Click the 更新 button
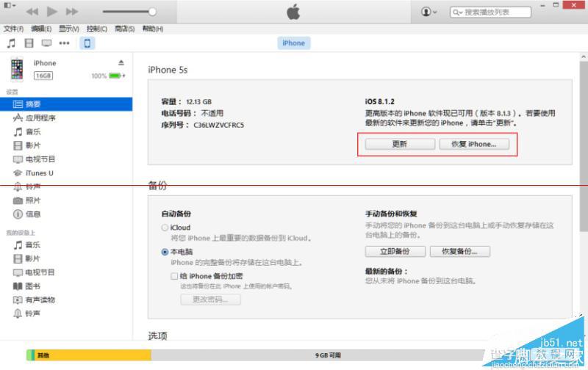588x370 pixels. tap(400, 144)
